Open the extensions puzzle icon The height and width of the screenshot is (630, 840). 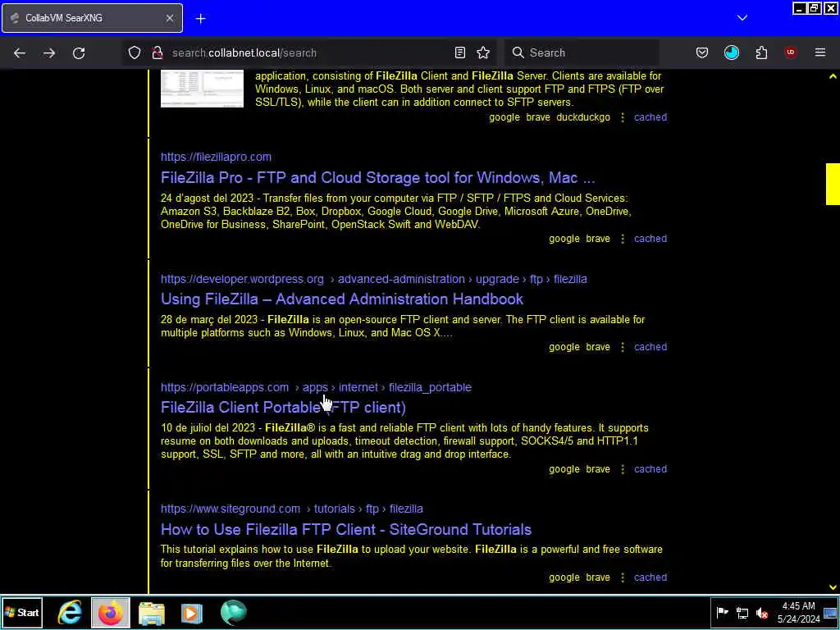click(x=761, y=52)
